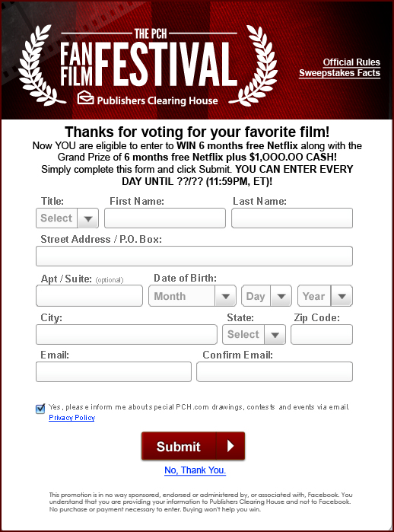
Task: Click the arrow icon on Submit button
Action: point(230,446)
